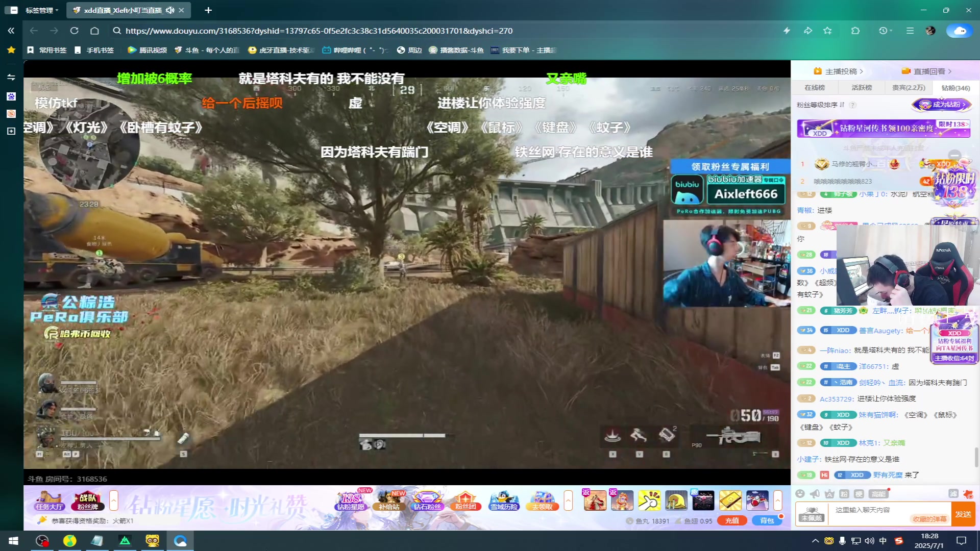This screenshot has width=980, height=551.
Task: Open the browser main menu hamburger
Action: (910, 31)
